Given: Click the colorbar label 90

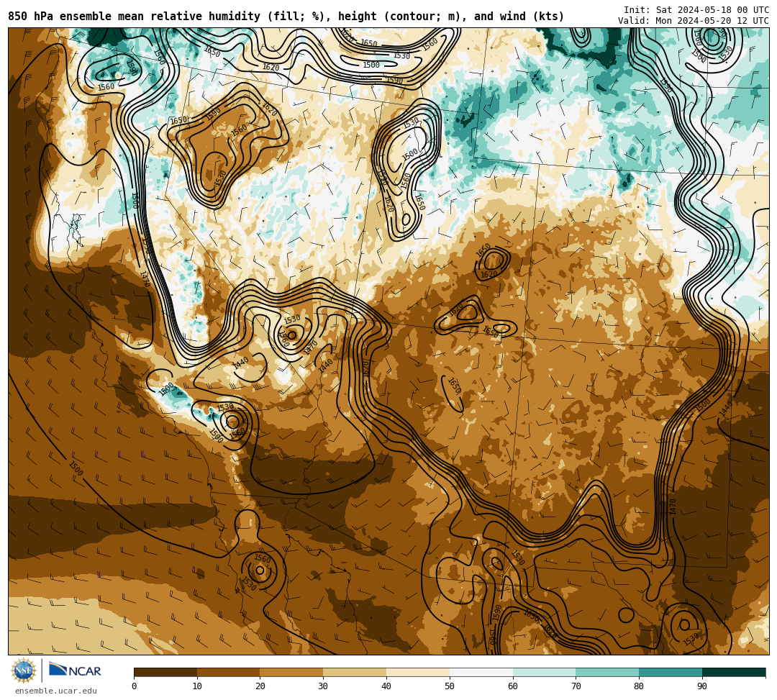Looking at the screenshot, I should tap(702, 686).
